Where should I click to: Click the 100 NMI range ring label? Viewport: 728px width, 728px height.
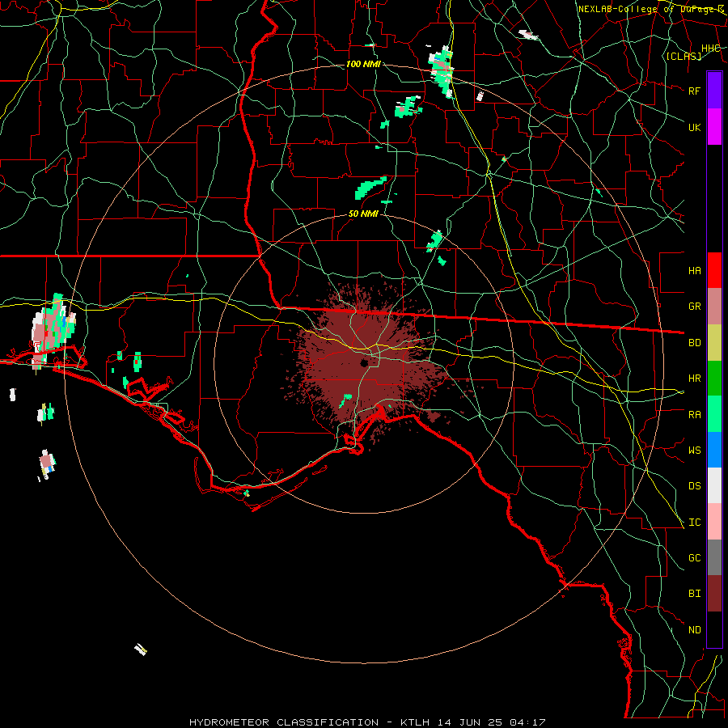pos(363,64)
